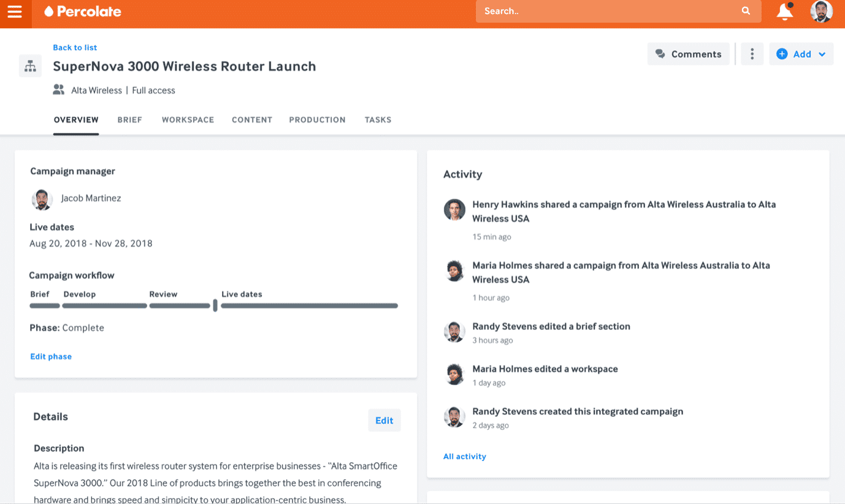The width and height of the screenshot is (845, 504).
Task: Click the speech bubble icon on Comments
Action: click(x=660, y=54)
